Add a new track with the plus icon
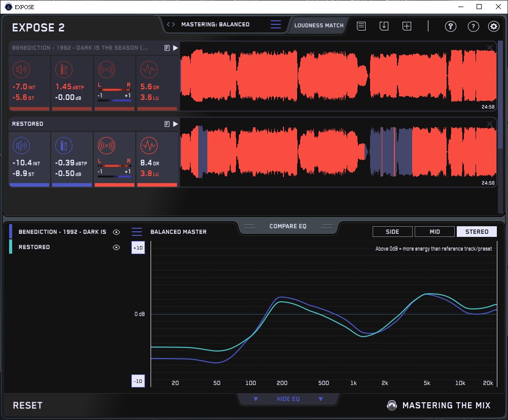The image size is (508, 420). point(407,26)
